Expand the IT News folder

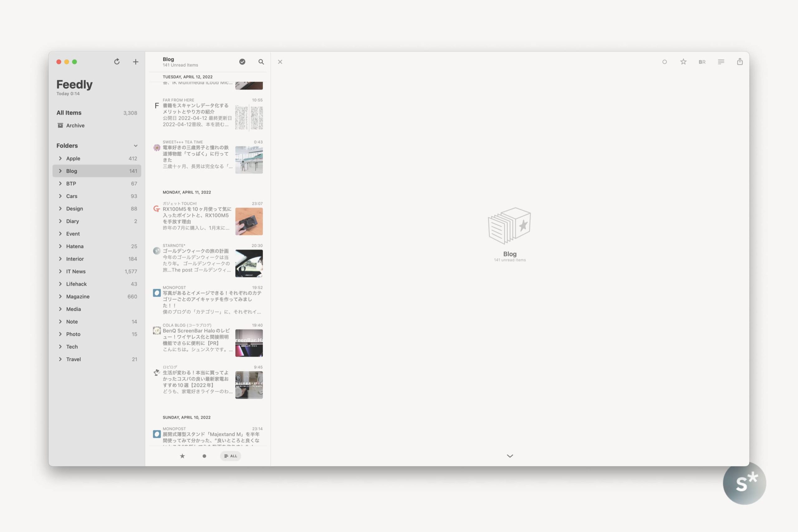[x=60, y=271]
